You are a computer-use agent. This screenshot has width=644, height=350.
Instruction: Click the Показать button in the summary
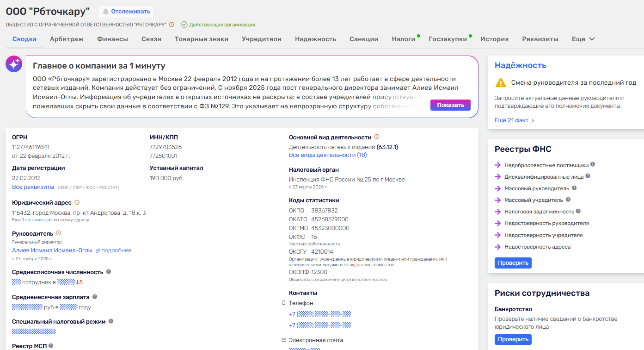coord(450,105)
